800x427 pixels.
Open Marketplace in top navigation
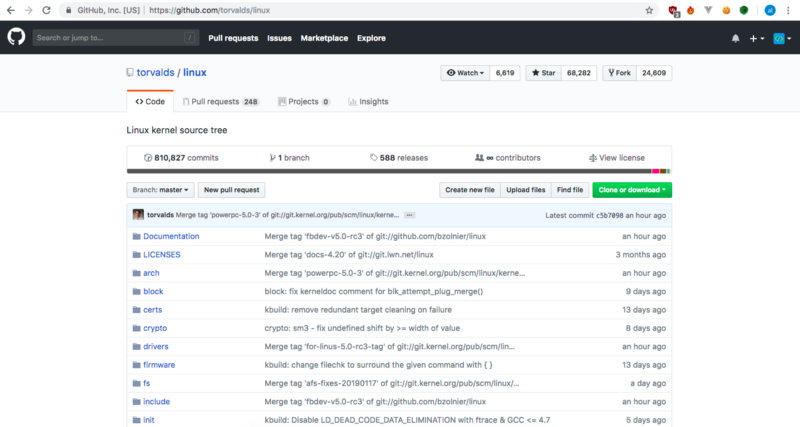coord(324,38)
